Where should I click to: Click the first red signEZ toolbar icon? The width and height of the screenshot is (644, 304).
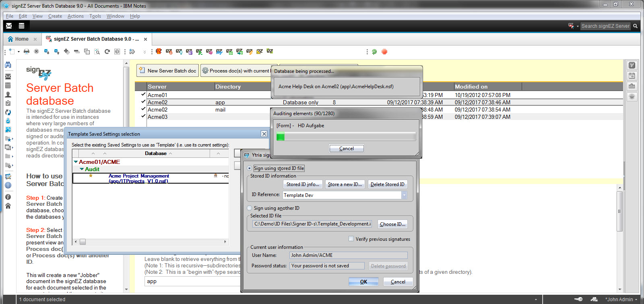[x=159, y=52]
